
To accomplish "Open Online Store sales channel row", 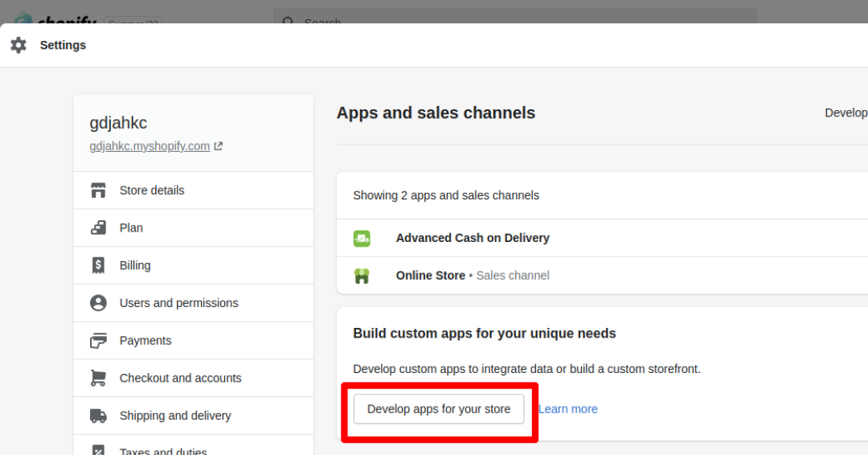I will pyautogui.click(x=602, y=276).
